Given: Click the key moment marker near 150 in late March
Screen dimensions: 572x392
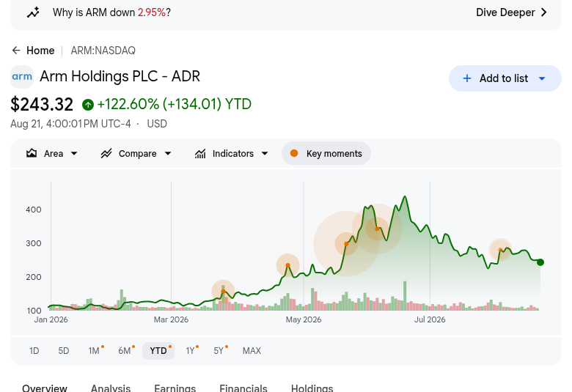Looking at the screenshot, I should [x=223, y=292].
